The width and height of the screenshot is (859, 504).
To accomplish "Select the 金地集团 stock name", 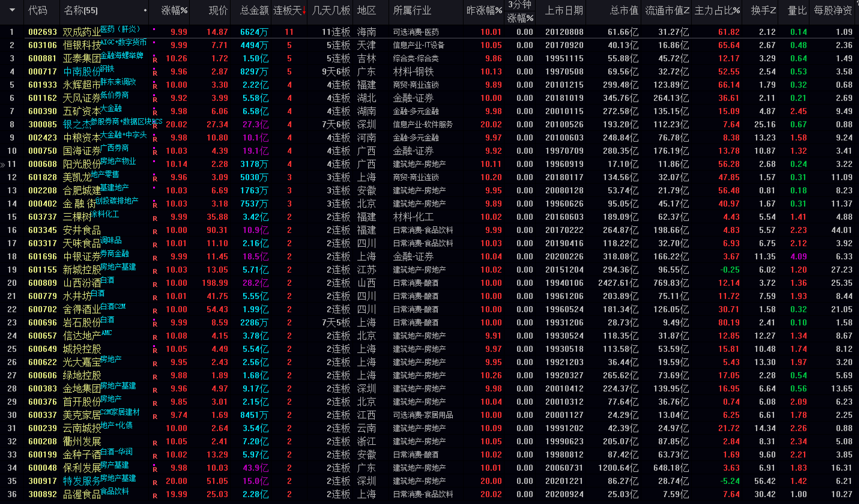I will (x=82, y=389).
